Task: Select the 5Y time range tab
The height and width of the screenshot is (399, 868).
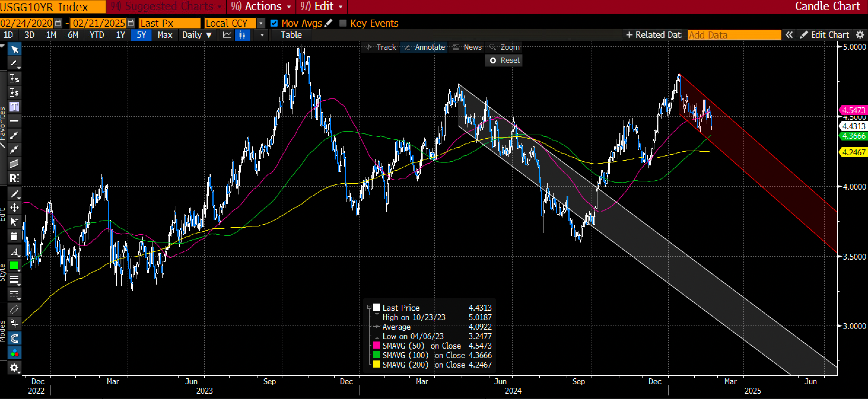Action: (141, 35)
